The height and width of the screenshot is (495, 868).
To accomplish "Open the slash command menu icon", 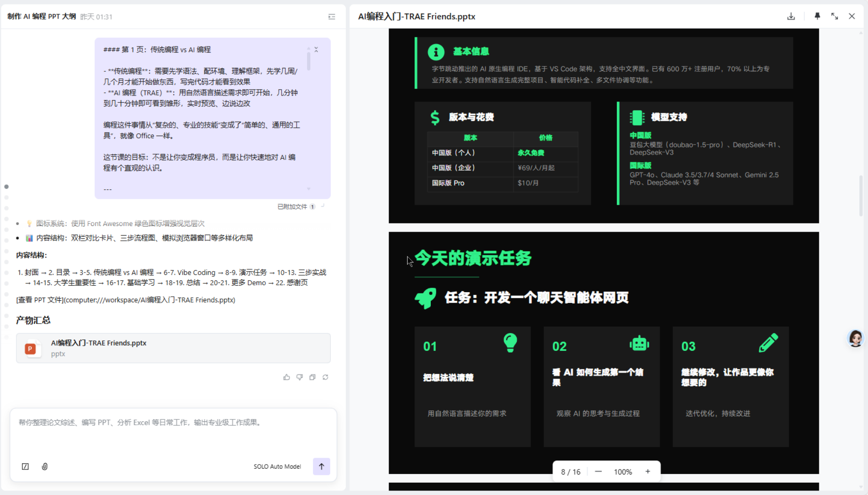I will pyautogui.click(x=25, y=466).
